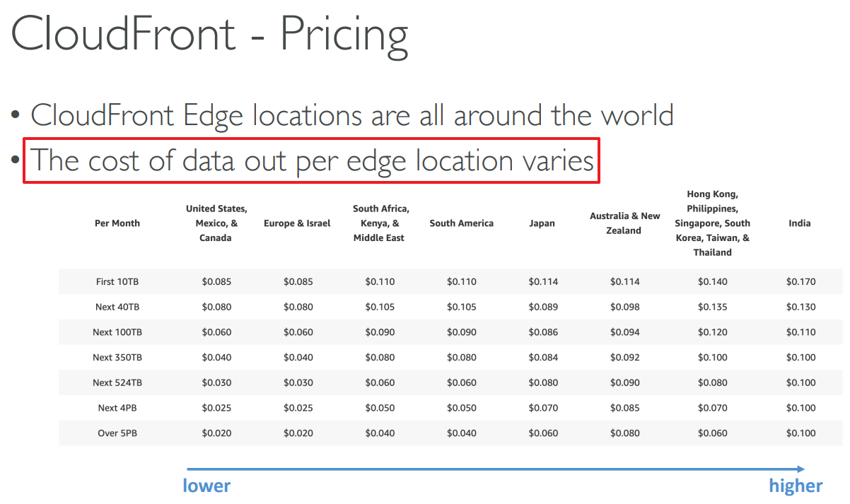Click the blue arrow line below the table

point(495,469)
